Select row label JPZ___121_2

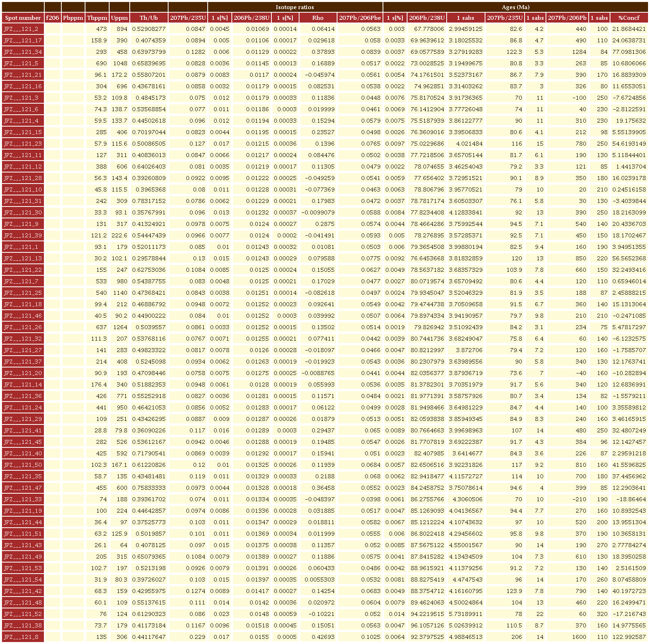(23, 29)
